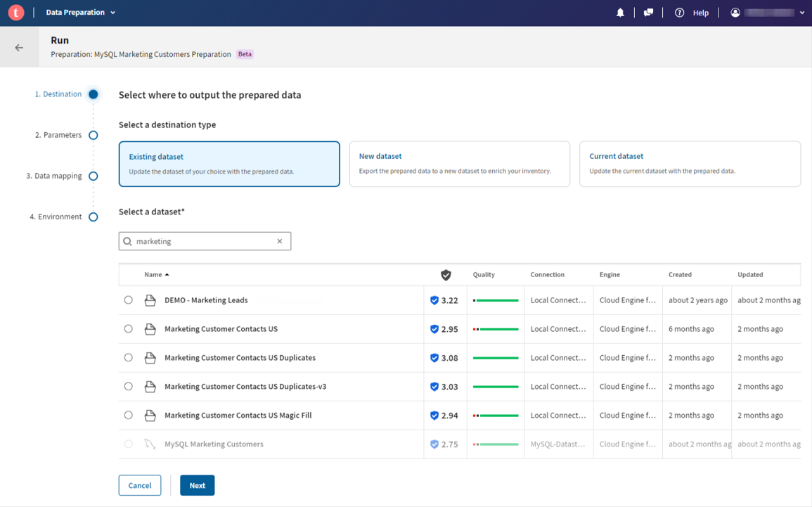Click the DEMO - Marketing Leads dataset icon

click(150, 300)
